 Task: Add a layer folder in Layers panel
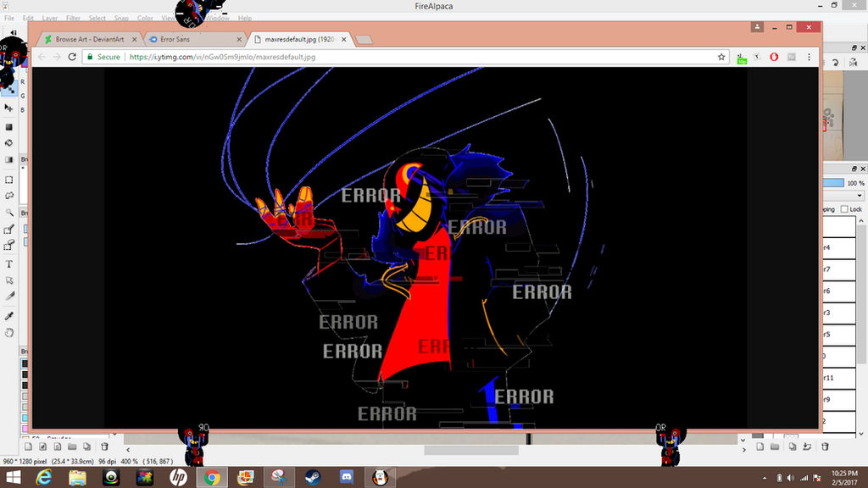(775, 446)
